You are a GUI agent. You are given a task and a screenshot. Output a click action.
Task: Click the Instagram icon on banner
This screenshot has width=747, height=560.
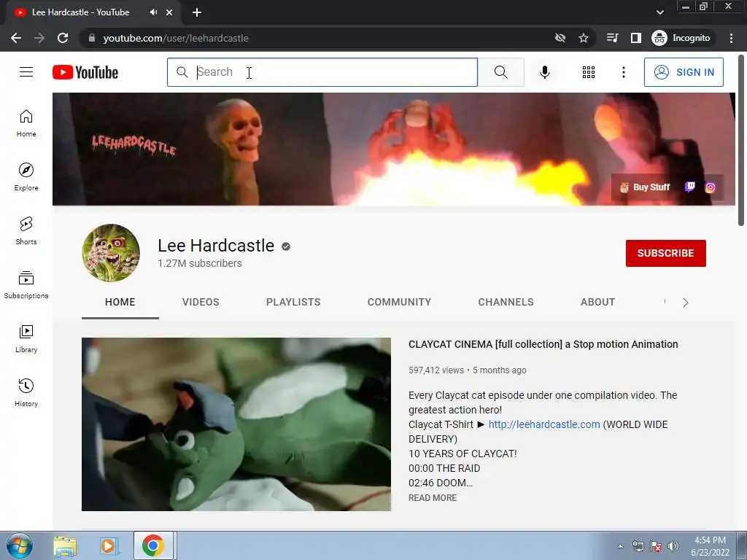click(x=710, y=187)
